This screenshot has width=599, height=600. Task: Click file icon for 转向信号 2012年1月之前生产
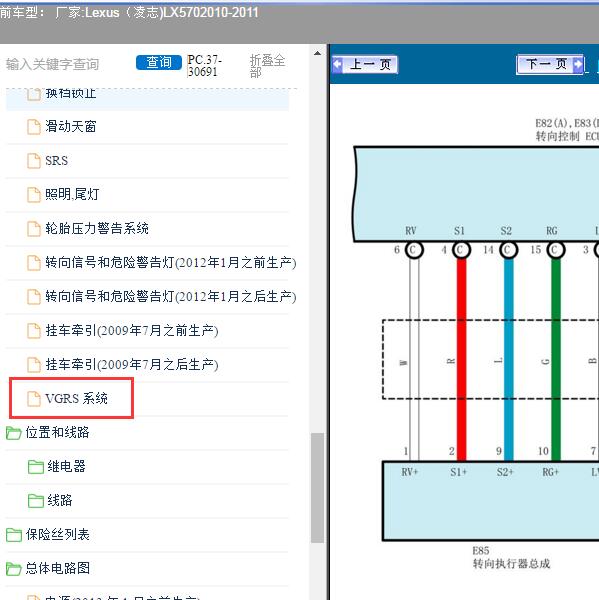pyautogui.click(x=34, y=262)
